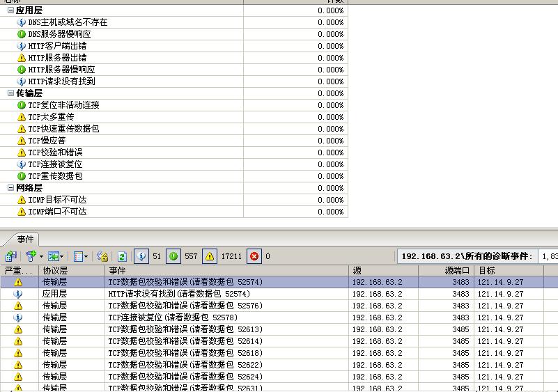Select event row for packet 52618
This screenshot has height=392, width=558.
[279, 353]
